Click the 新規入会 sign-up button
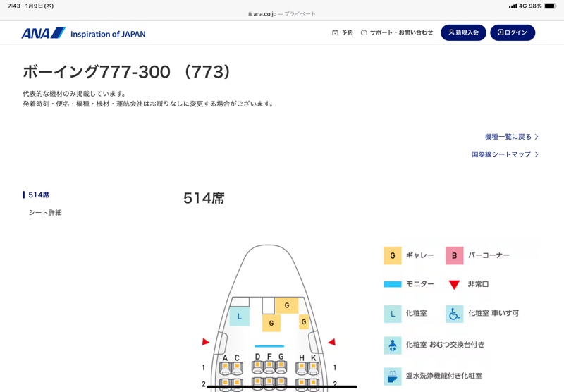 pos(463,32)
